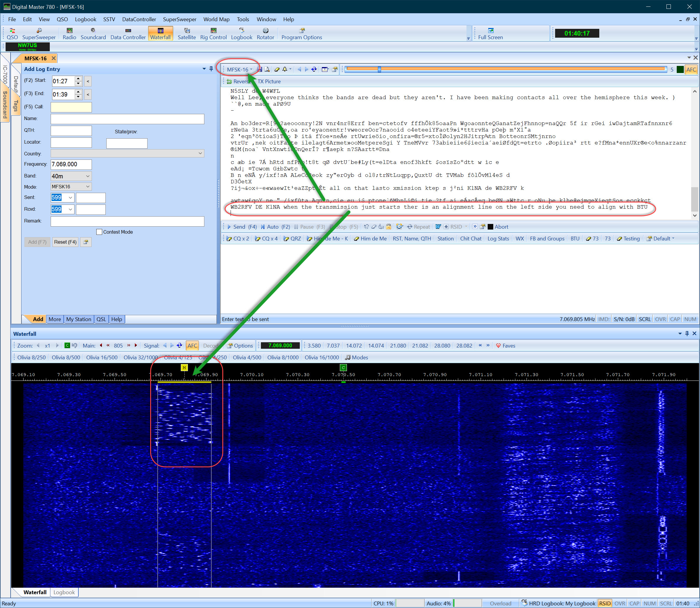Click the blue W icon in transmit toolbar
This screenshot has width=700, height=608.
click(438, 227)
